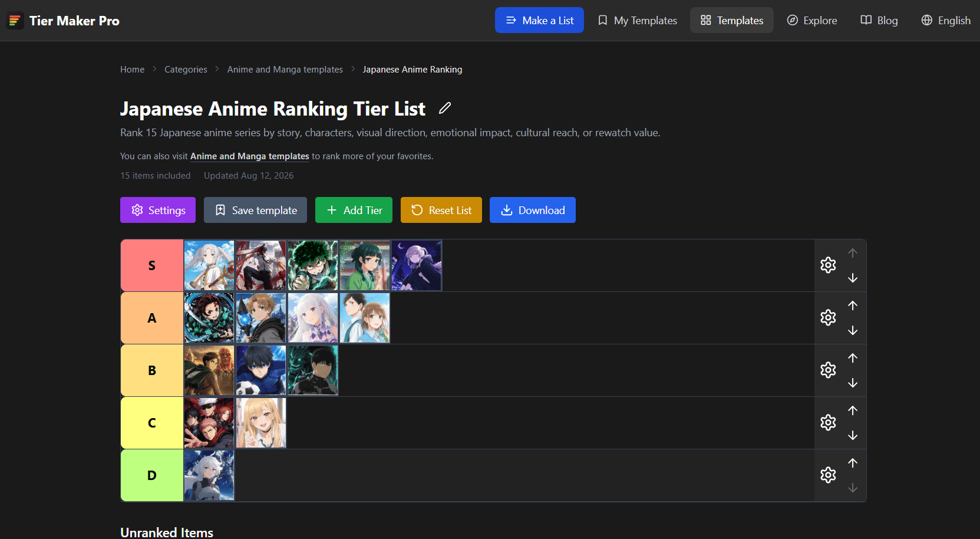Follow the underlined Anime and Manga templates link
Image resolution: width=980 pixels, height=539 pixels.
click(x=250, y=156)
